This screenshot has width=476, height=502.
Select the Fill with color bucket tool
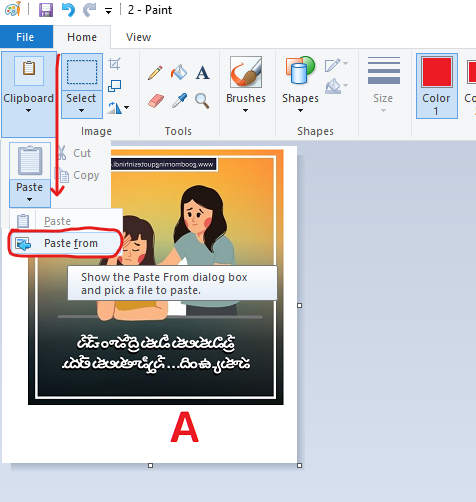[179, 72]
